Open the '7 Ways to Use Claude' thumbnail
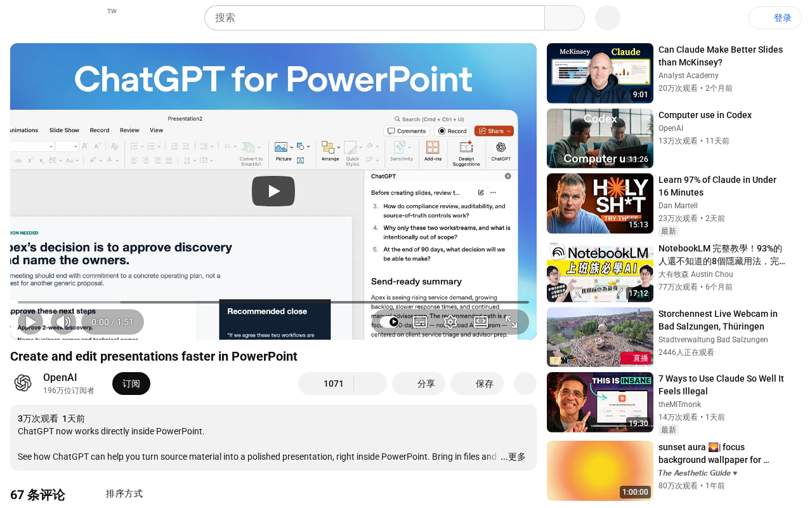This screenshot has height=508, width=812. (600, 402)
